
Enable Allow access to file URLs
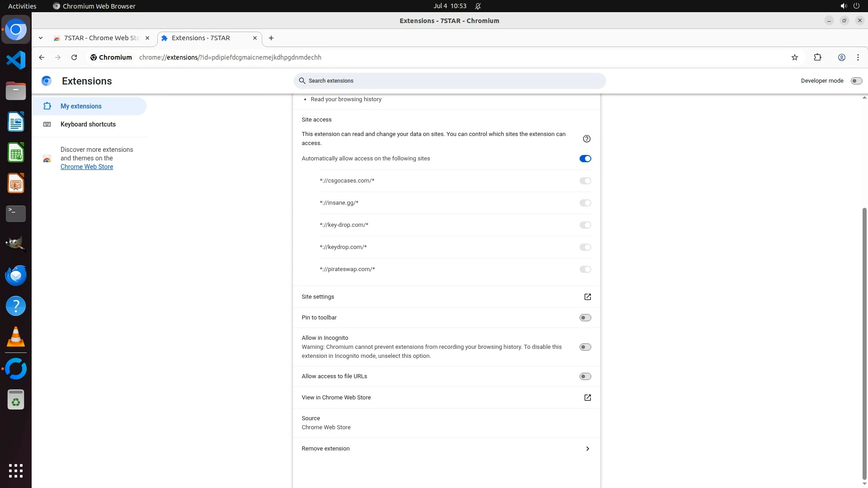tap(585, 376)
